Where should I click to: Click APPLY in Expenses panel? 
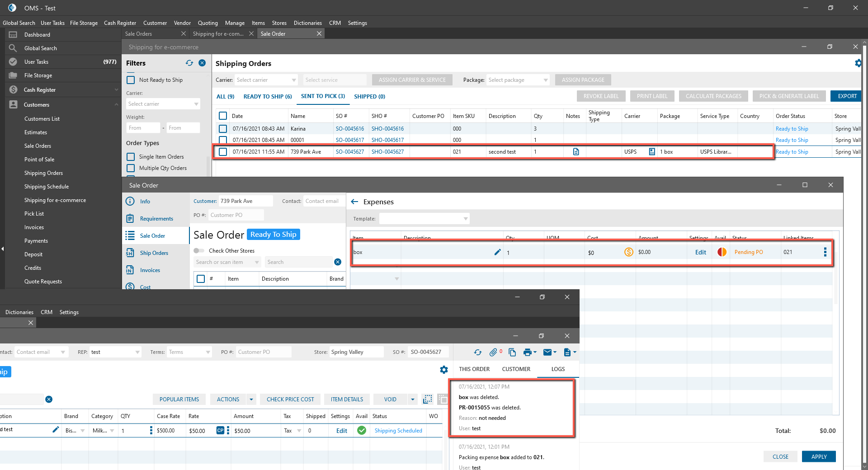coord(819,457)
